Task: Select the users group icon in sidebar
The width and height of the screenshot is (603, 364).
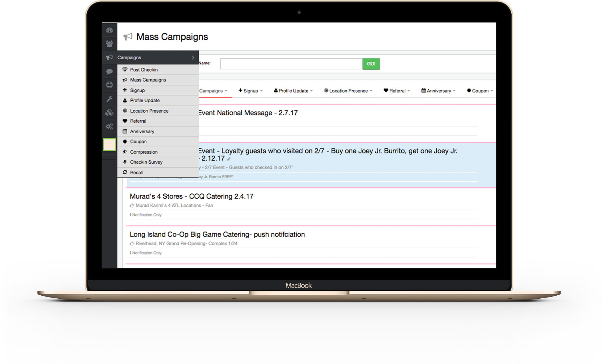Action: tap(109, 43)
